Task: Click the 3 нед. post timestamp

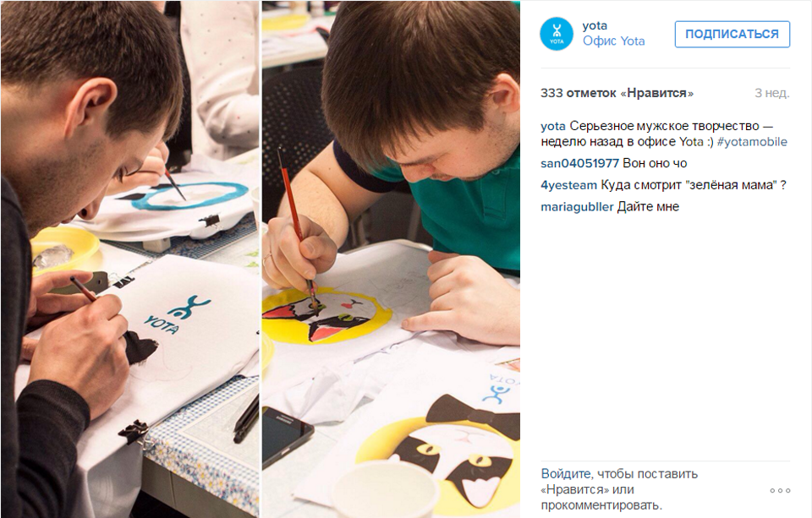Action: 771,93
